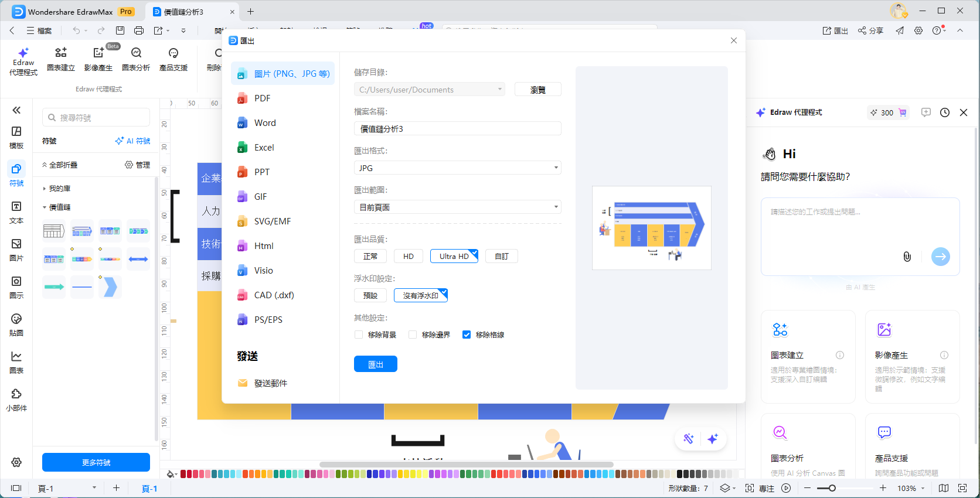Select 沒有浮水印 watermark option
The width and height of the screenshot is (980, 498).
point(421,295)
